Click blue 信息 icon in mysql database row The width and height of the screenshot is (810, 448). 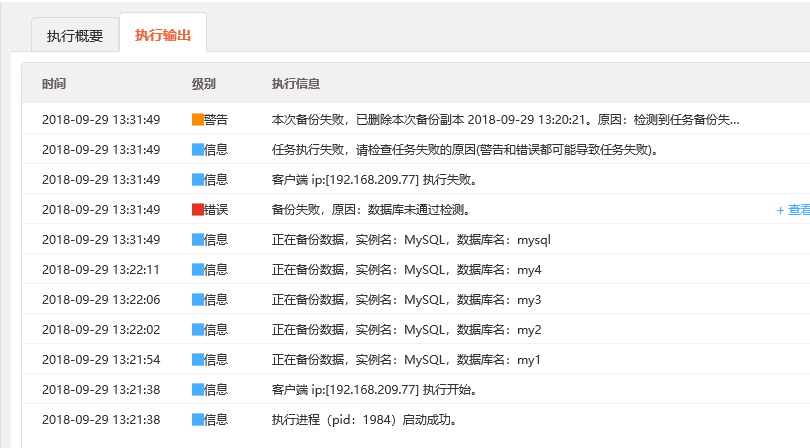[197, 240]
